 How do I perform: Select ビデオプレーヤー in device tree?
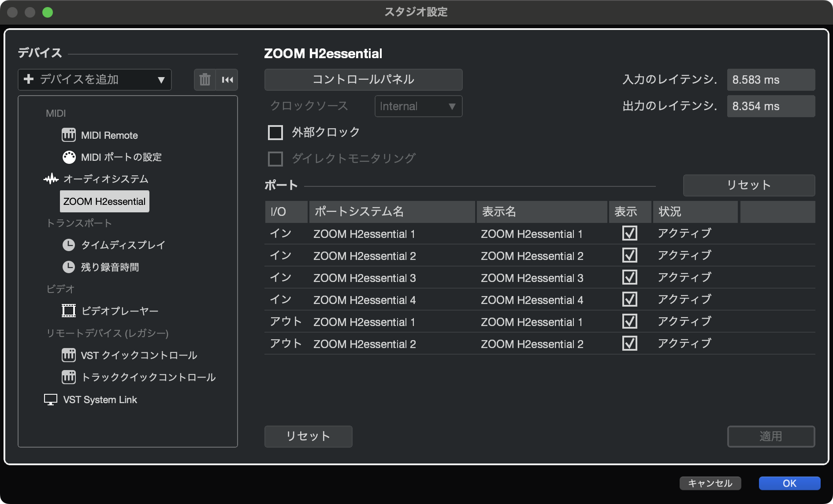(120, 311)
